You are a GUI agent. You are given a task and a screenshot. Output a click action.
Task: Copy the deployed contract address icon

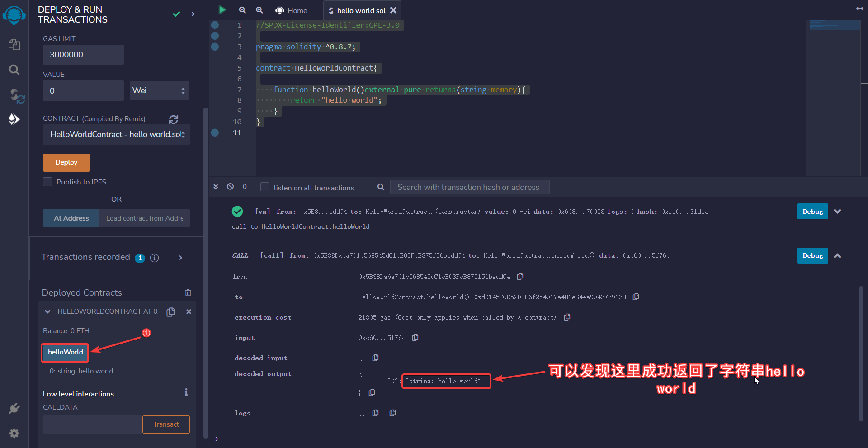click(x=171, y=312)
